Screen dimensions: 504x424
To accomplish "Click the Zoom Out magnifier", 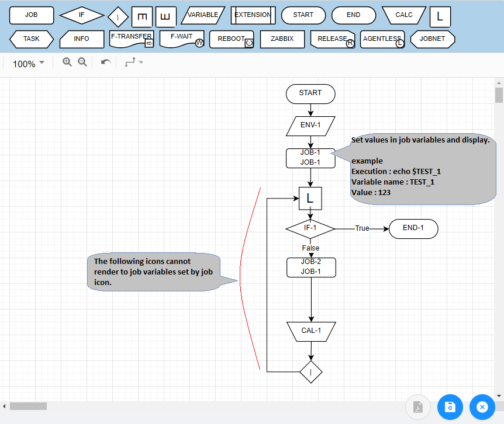I will [x=82, y=61].
